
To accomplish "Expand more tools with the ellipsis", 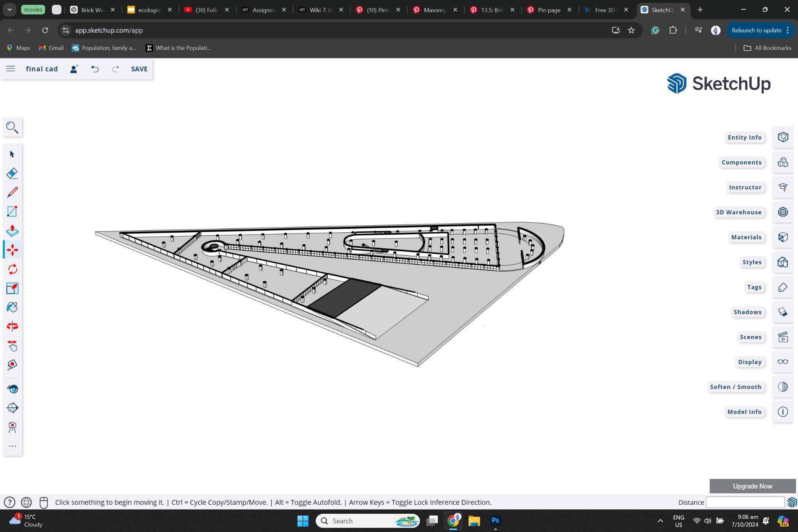I will point(12,446).
